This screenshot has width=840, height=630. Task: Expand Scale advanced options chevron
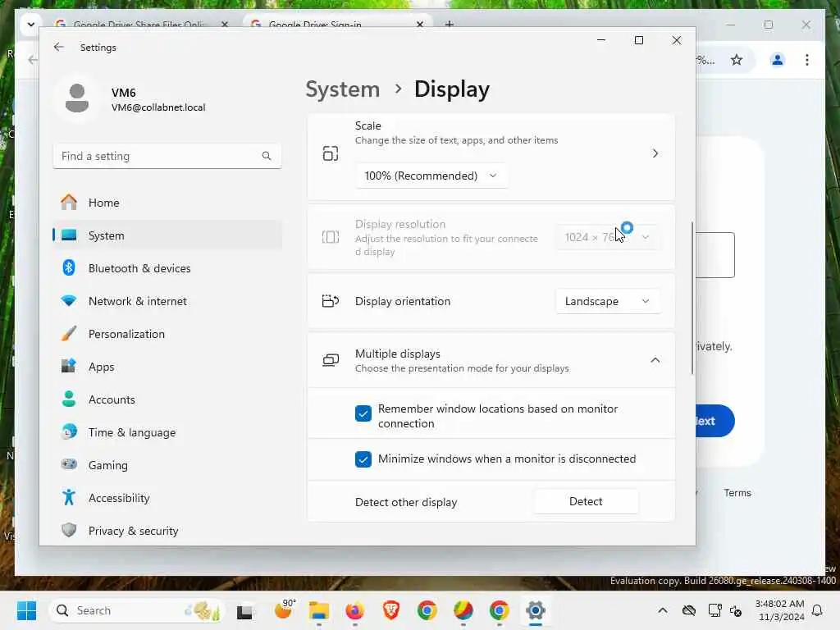tap(655, 153)
